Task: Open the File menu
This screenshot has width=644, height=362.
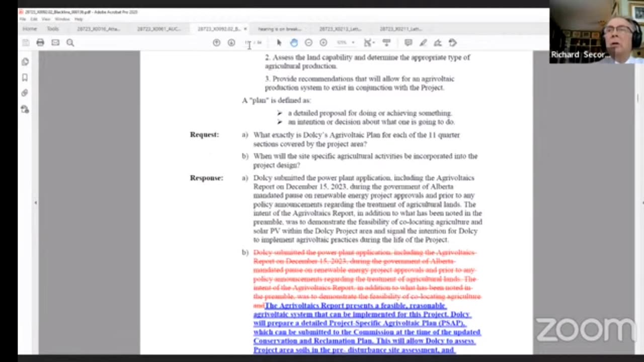Action: tap(23, 19)
